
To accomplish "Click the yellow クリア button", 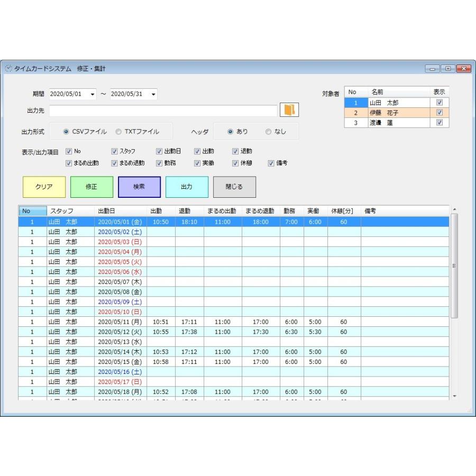I will [44, 187].
